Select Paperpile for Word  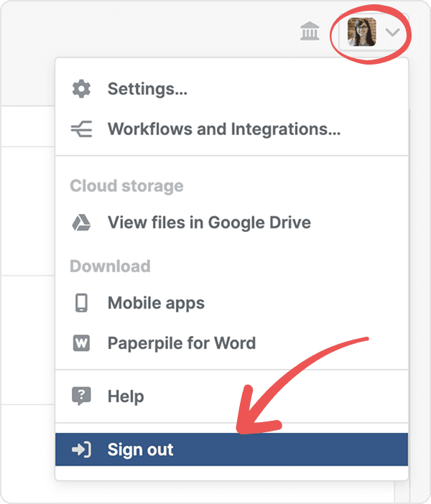(x=181, y=343)
